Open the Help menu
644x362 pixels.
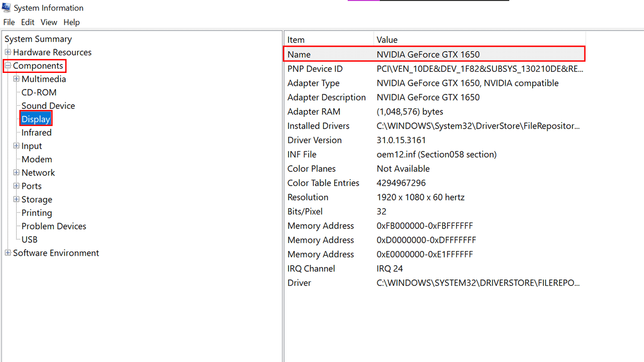coord(71,22)
